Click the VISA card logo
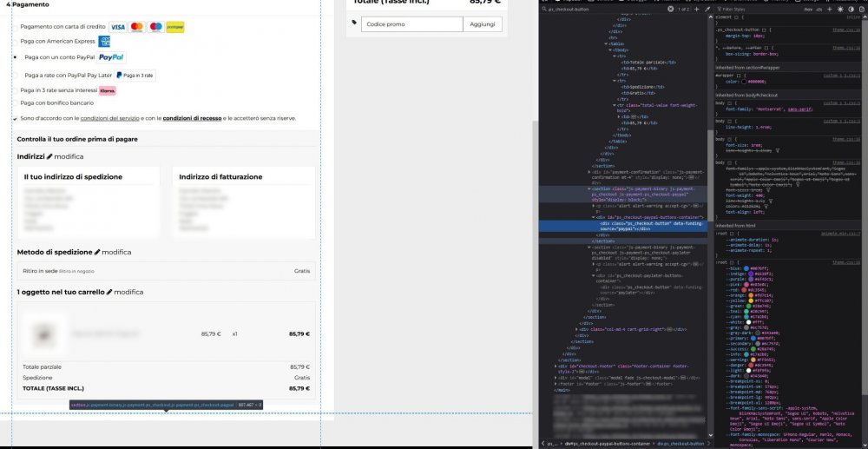This screenshot has width=868, height=449. (x=118, y=27)
